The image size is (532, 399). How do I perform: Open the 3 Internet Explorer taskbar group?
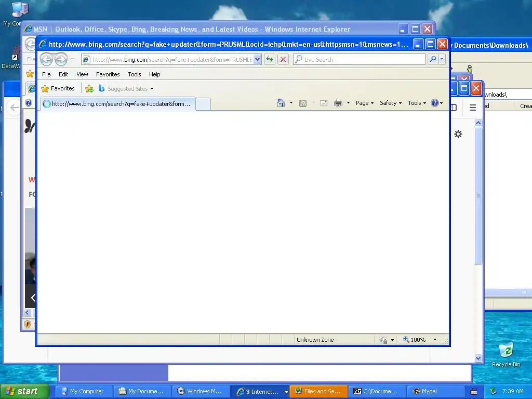260,391
